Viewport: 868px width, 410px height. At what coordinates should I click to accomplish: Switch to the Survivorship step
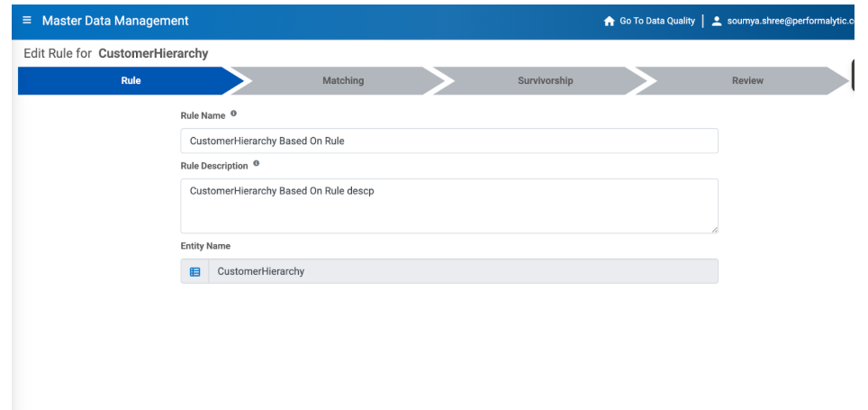click(x=545, y=81)
